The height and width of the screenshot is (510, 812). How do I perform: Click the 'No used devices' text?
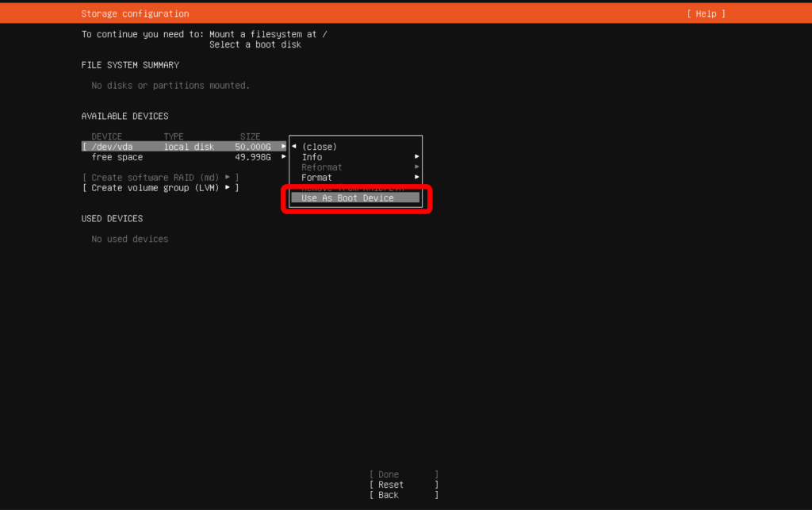129,239
